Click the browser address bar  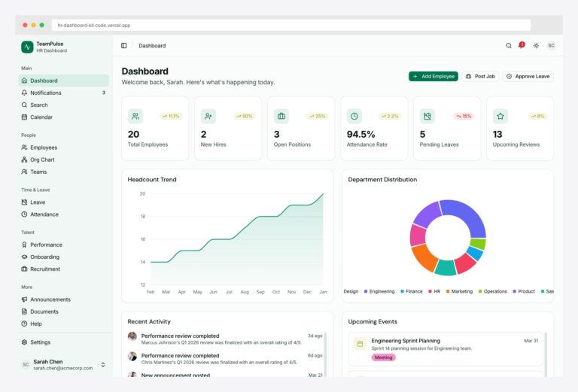click(291, 26)
